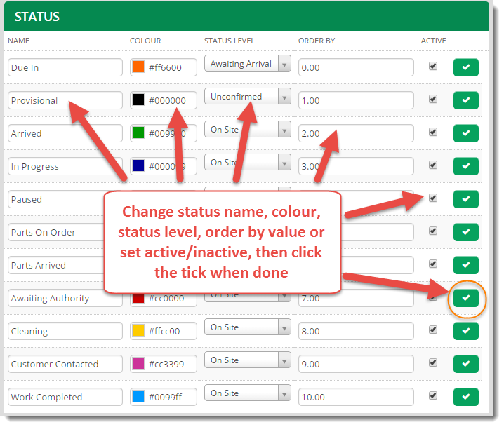Click the Due In name field
This screenshot has height=427, width=504.
tap(65, 67)
